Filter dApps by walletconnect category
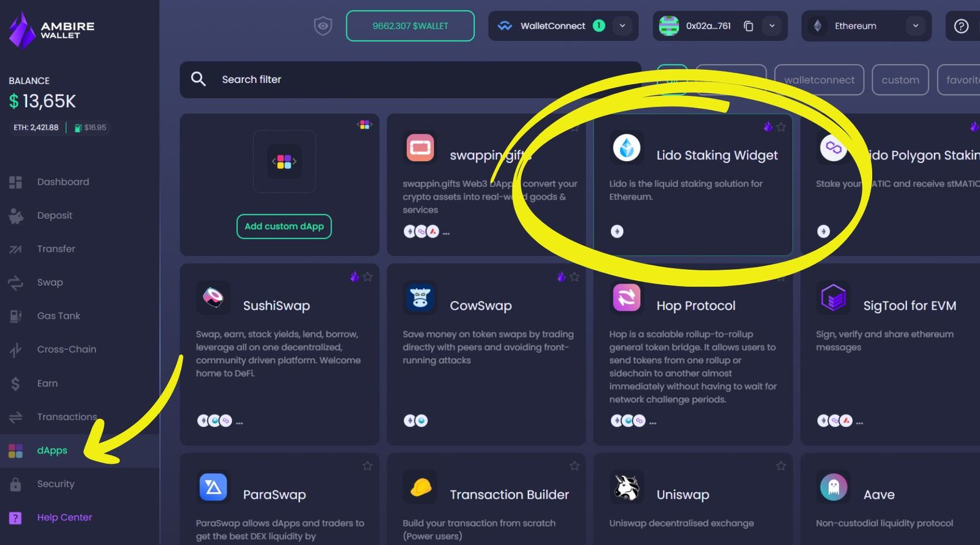Viewport: 980px width, 545px height. tap(819, 80)
